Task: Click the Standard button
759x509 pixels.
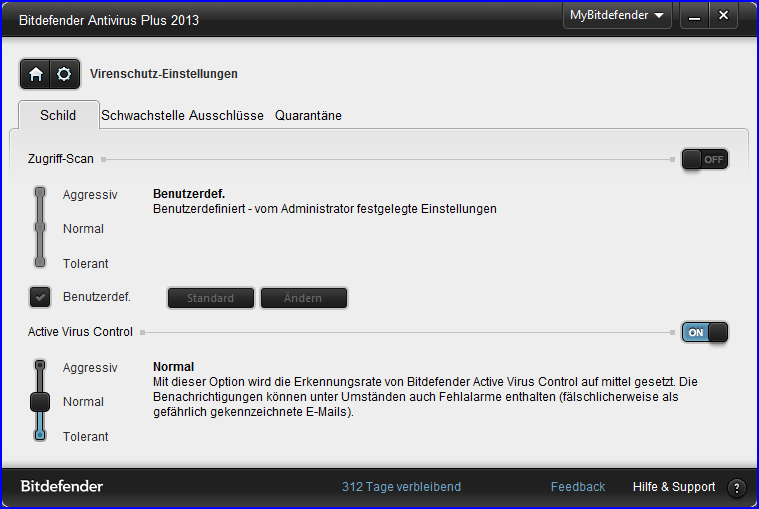Action: [x=211, y=298]
